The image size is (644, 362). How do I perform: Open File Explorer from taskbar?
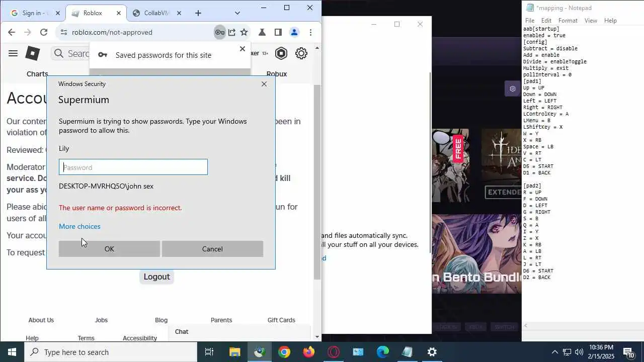coord(235,352)
